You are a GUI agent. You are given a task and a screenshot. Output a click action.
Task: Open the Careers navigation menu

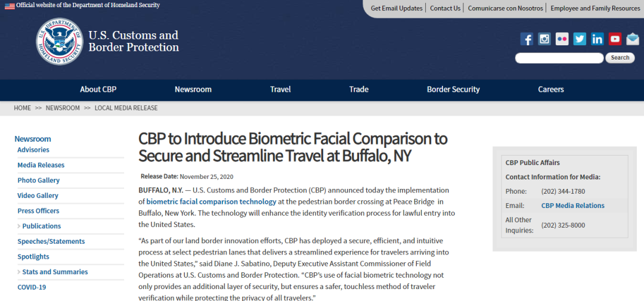(x=551, y=89)
